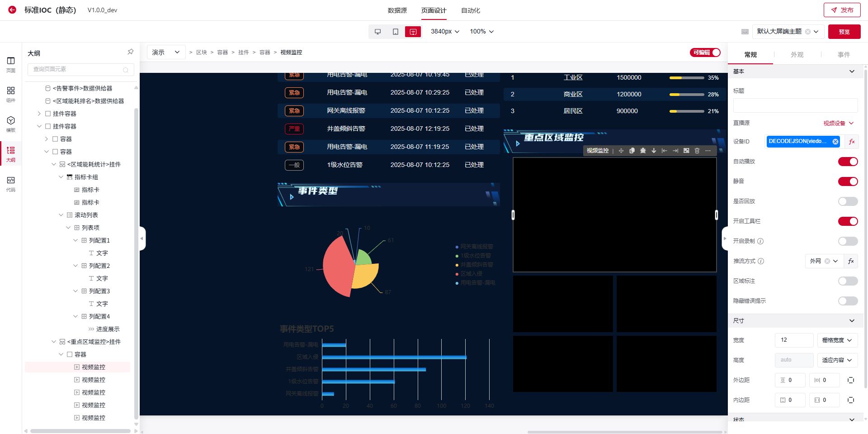Click the trash icon in 视频监控 toolbar

(697, 151)
